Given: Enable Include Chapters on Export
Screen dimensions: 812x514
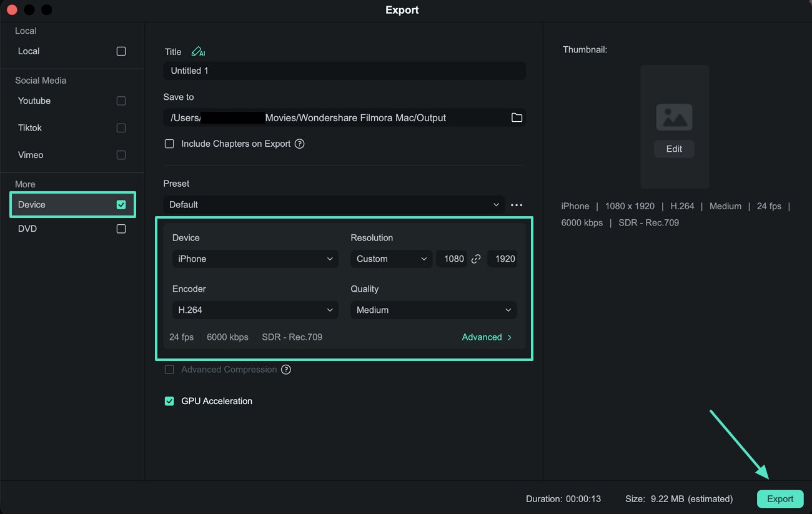Looking at the screenshot, I should point(169,144).
